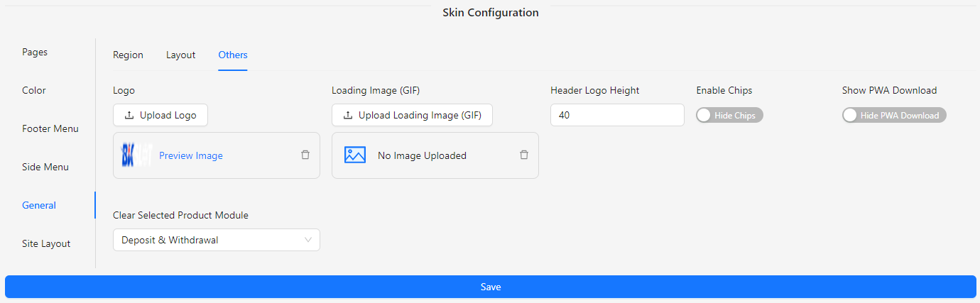The width and height of the screenshot is (980, 303).
Task: Open the Pages section in sidebar
Action: [x=35, y=52]
